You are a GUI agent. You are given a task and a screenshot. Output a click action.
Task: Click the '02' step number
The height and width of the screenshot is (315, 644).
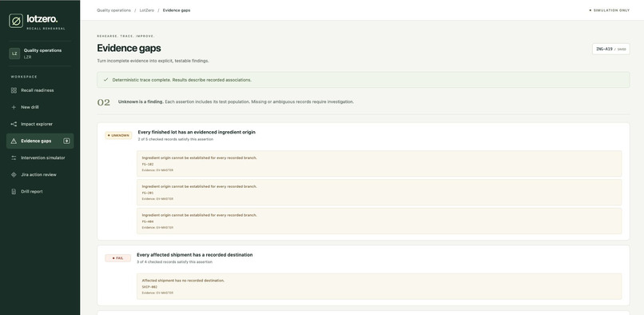(104, 102)
